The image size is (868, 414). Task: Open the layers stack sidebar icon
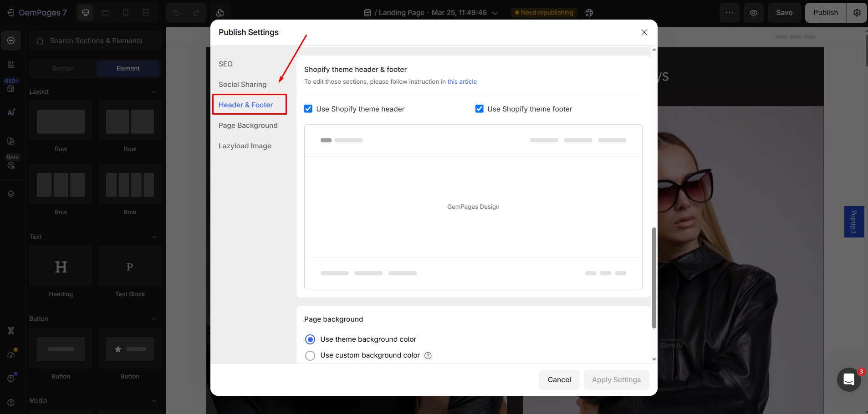point(11,194)
